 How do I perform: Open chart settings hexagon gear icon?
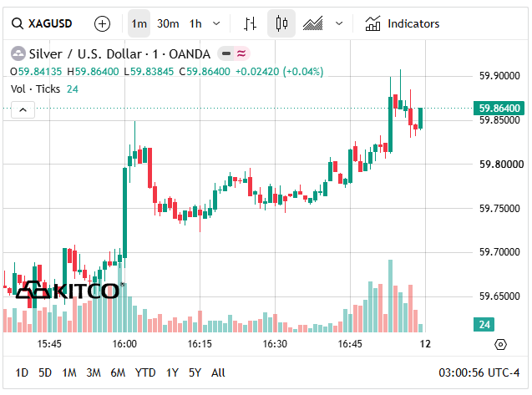click(x=500, y=345)
